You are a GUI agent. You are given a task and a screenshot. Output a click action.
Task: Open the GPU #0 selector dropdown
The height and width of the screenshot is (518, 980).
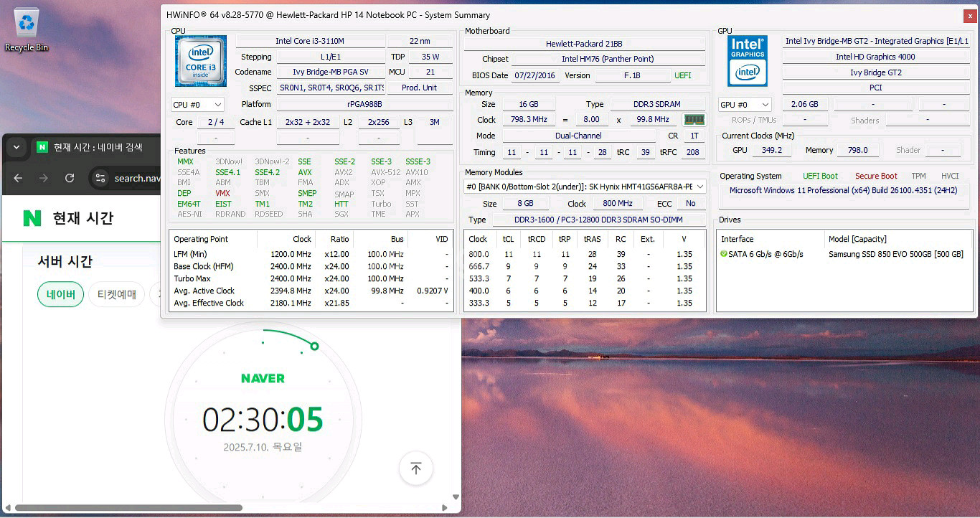745,105
